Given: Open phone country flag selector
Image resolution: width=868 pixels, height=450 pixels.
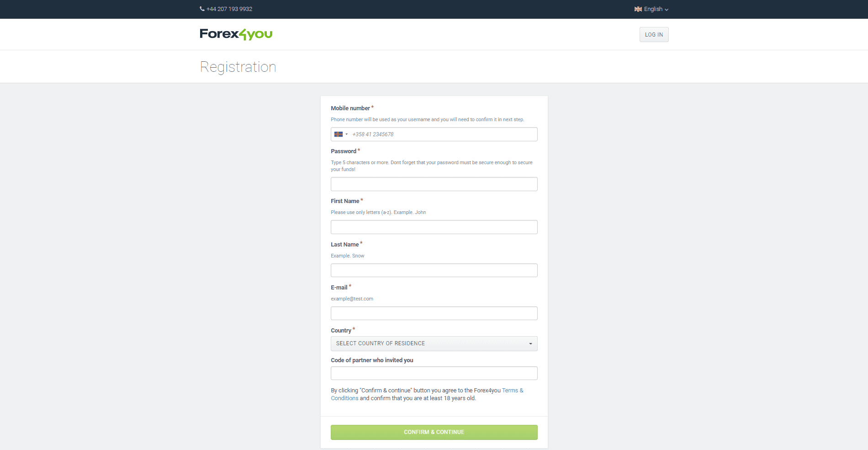Looking at the screenshot, I should [x=341, y=134].
